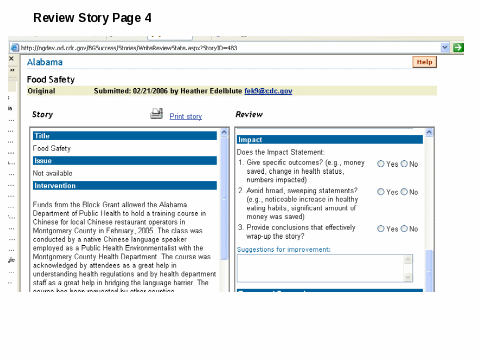Click the page icon in the address bar
The height and width of the screenshot is (360, 480).
(x=15, y=48)
